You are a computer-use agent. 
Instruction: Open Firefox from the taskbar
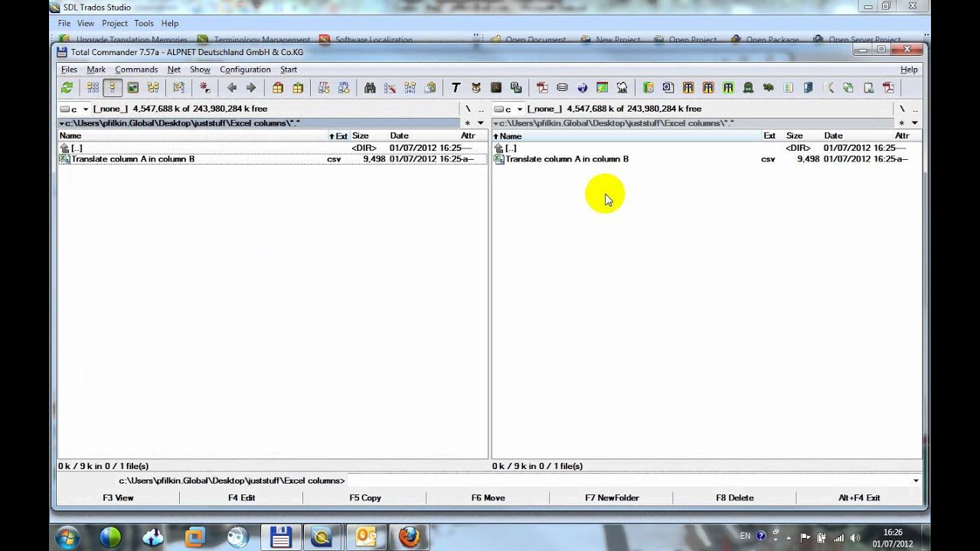(410, 537)
